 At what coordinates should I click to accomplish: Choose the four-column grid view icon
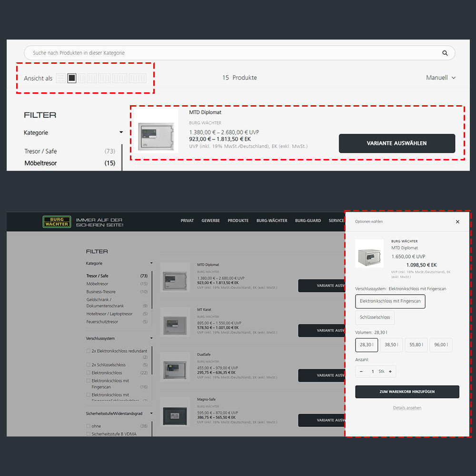pyautogui.click(x=104, y=79)
